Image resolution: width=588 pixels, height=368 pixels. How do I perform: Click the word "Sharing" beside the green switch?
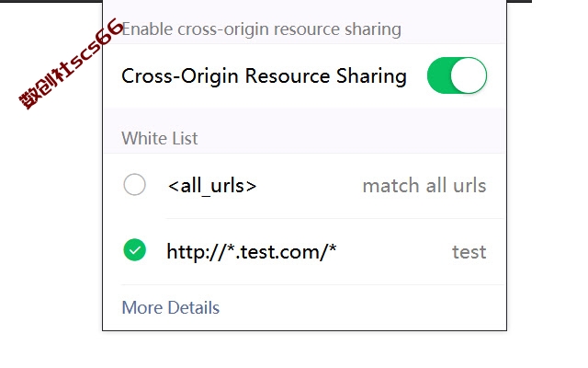[x=371, y=75]
